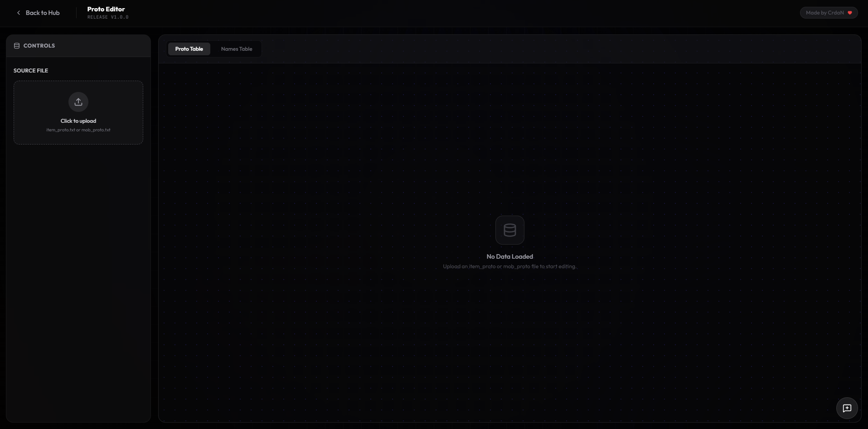Switch to the Names Table tab
Screen dimensions: 868x429
(x=237, y=49)
